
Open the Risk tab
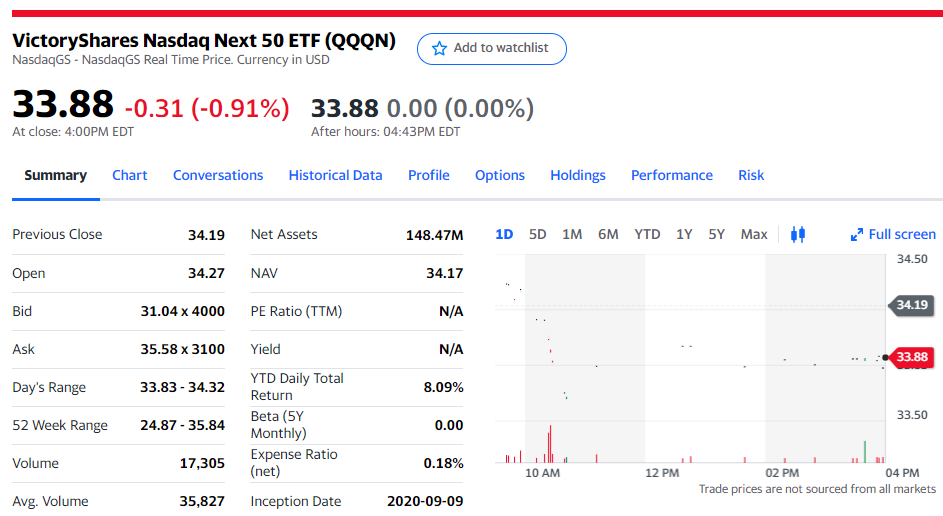[x=751, y=175]
